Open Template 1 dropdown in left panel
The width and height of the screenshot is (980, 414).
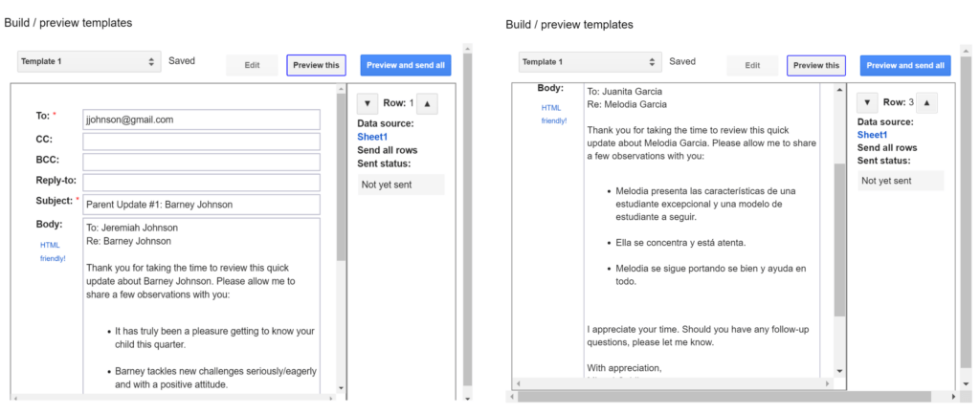pos(89,62)
